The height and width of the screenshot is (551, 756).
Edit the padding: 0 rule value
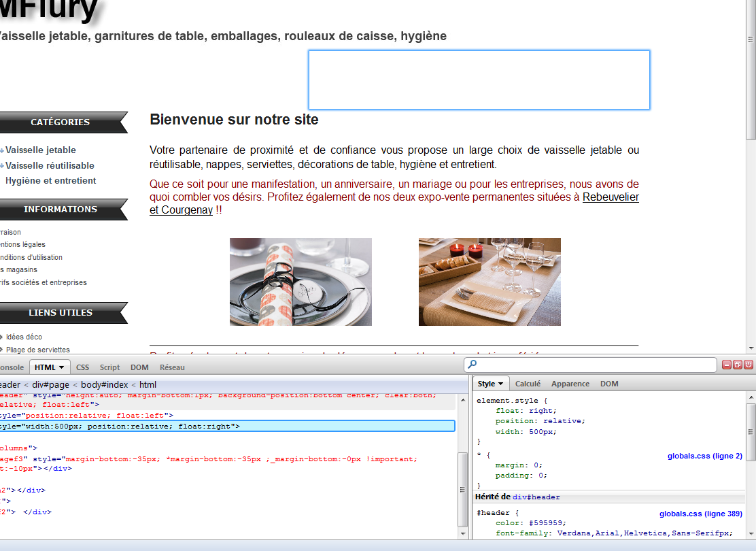coord(543,475)
